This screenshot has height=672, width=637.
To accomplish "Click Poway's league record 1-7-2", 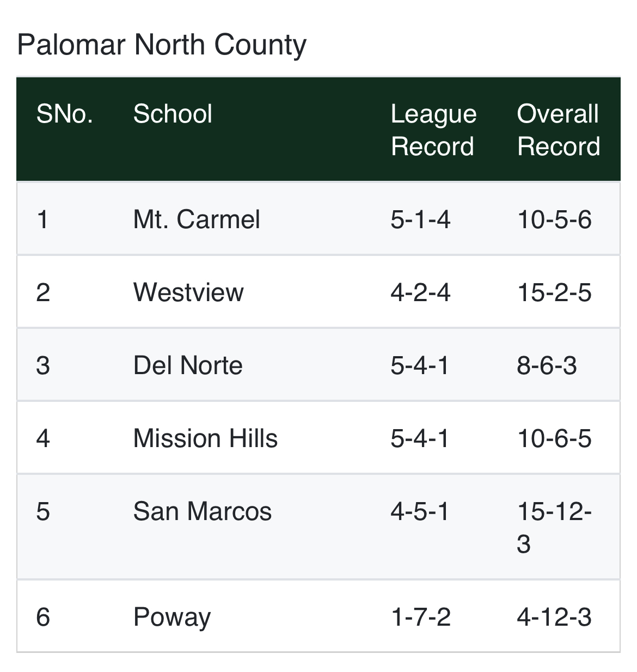I will click(420, 617).
